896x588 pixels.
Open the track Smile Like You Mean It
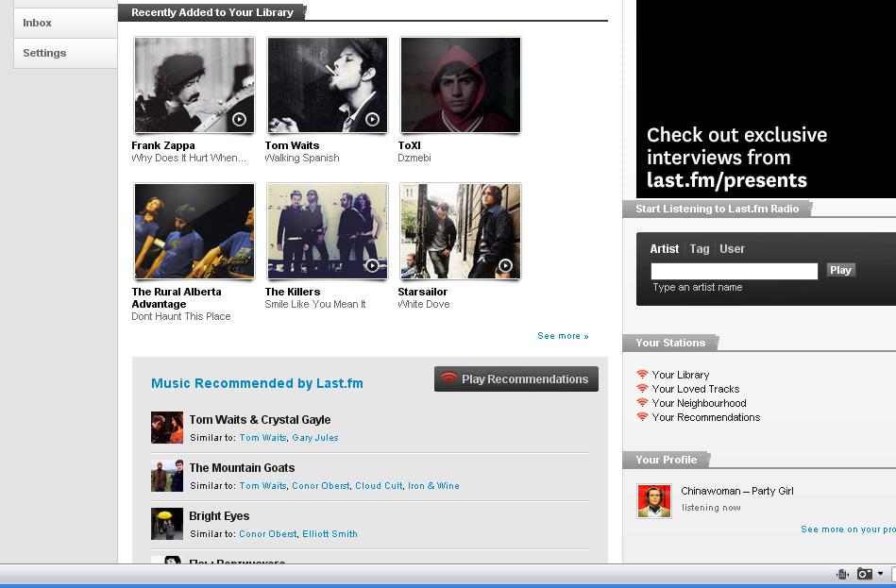314,304
